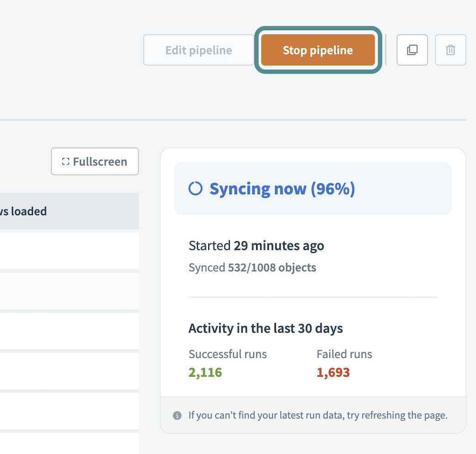Select the Failed runs count 1,693
476x454 pixels.
coord(333,372)
